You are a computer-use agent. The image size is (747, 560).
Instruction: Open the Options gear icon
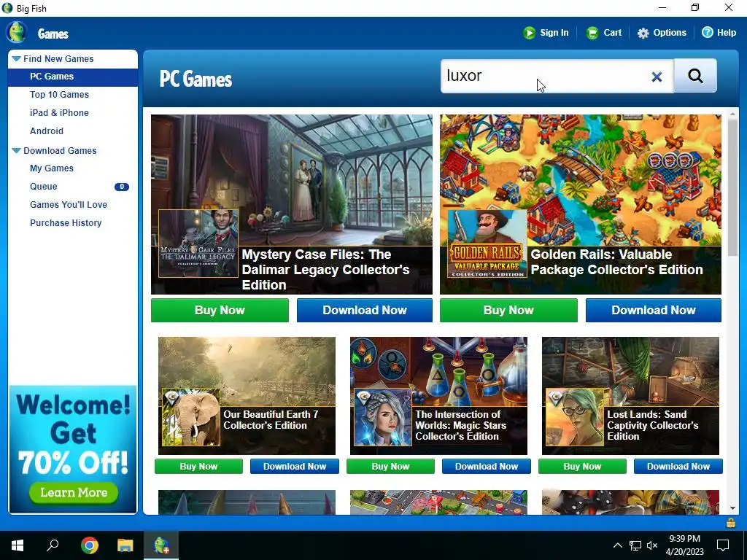point(643,33)
